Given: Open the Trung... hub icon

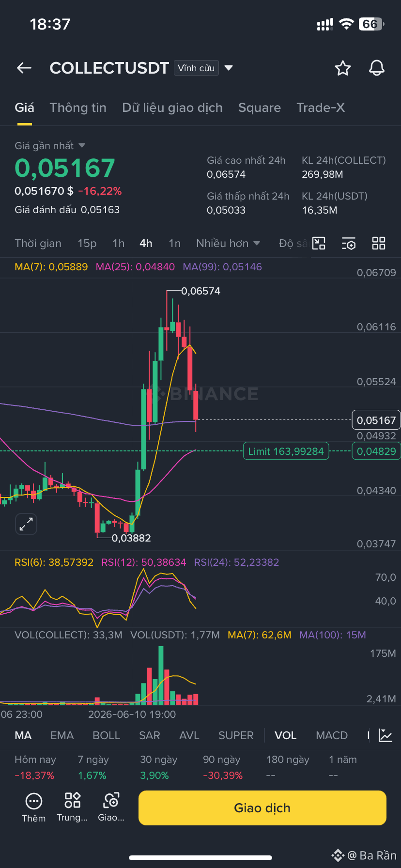Looking at the screenshot, I should (72, 807).
